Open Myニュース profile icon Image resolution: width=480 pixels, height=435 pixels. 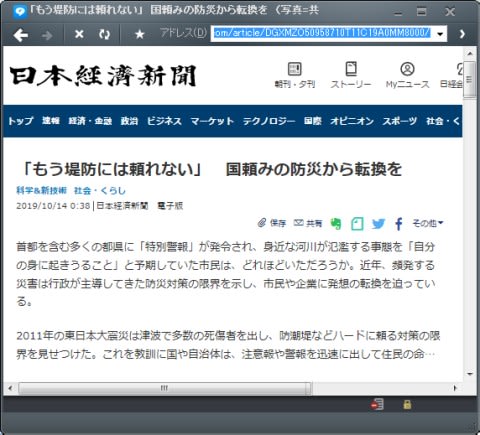tap(407, 75)
